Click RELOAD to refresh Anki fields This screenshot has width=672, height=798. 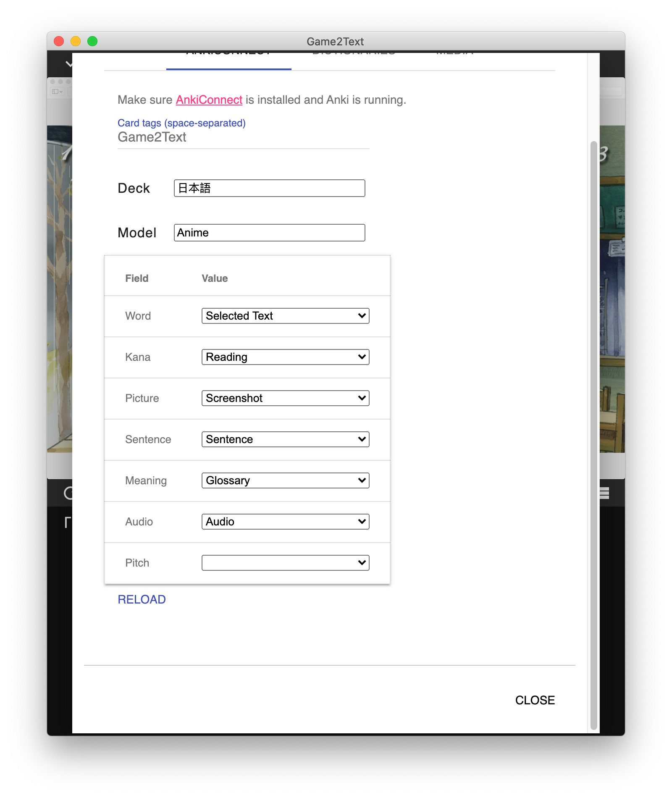pyautogui.click(x=142, y=599)
